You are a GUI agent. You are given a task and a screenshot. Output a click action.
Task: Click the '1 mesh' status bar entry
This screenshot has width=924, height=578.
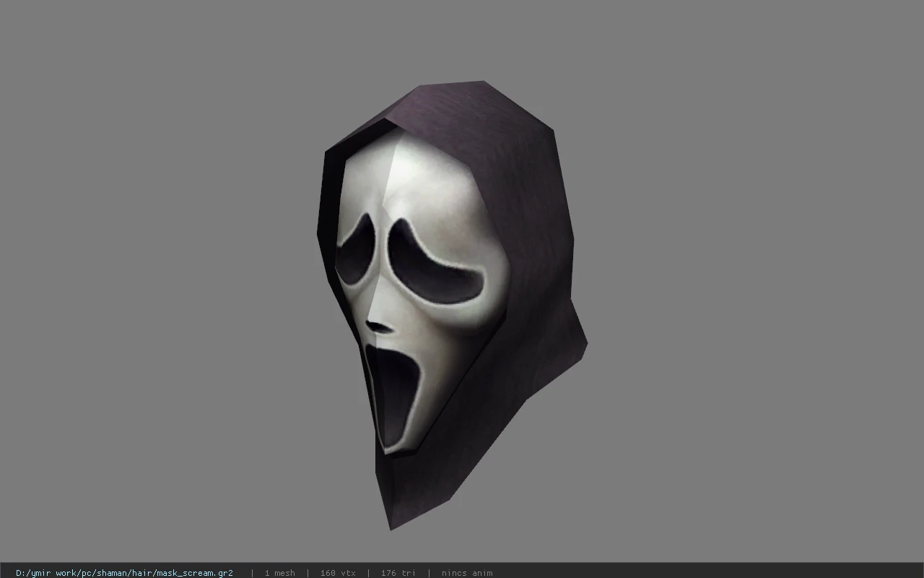(279, 573)
